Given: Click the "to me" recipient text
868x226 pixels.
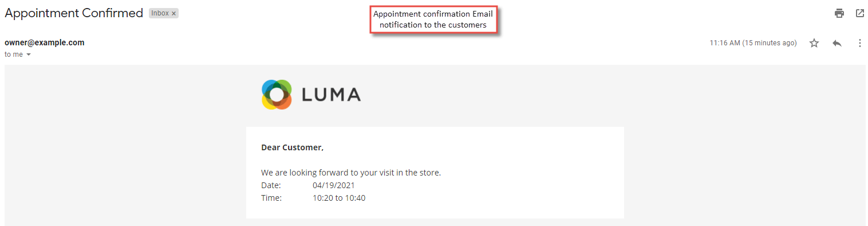Looking at the screenshot, I should pyautogui.click(x=14, y=54).
